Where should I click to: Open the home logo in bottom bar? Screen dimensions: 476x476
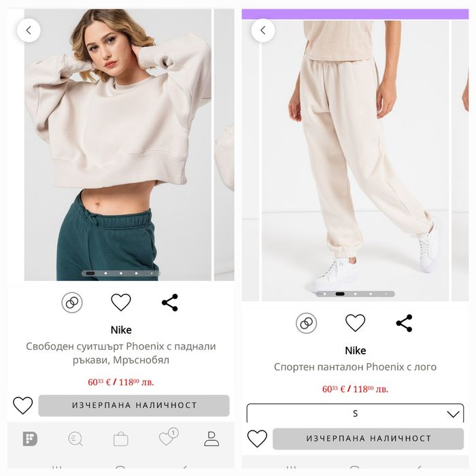pyautogui.click(x=30, y=439)
